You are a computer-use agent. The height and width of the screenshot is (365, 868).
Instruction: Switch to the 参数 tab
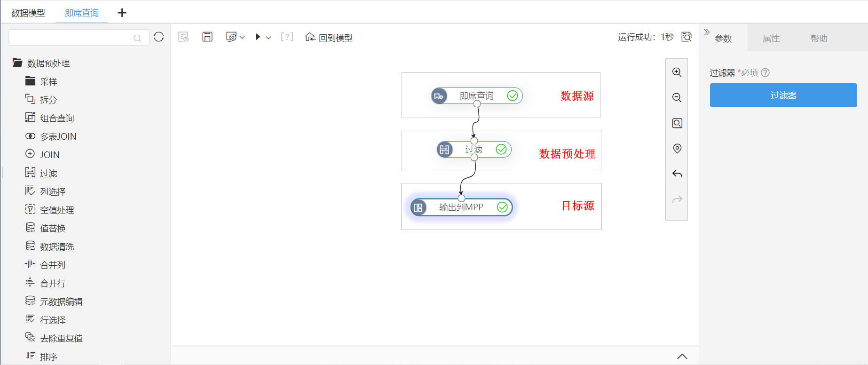coord(723,38)
